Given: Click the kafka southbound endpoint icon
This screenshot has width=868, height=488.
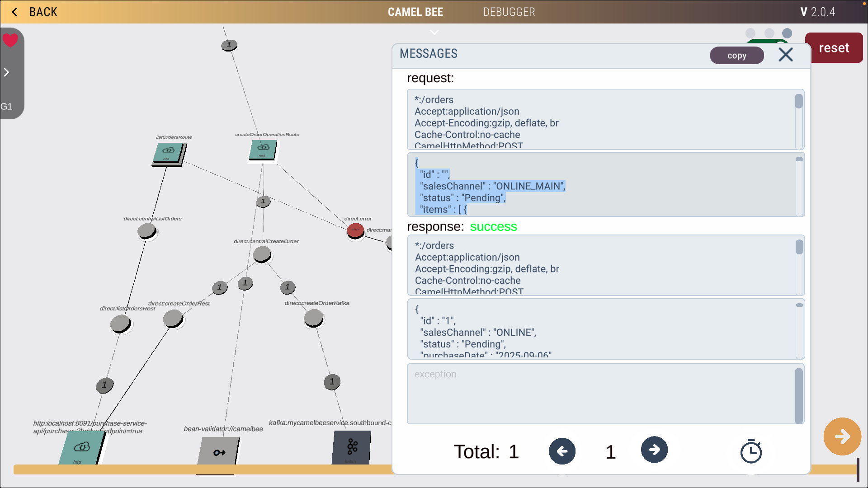Looking at the screenshot, I should click(352, 448).
